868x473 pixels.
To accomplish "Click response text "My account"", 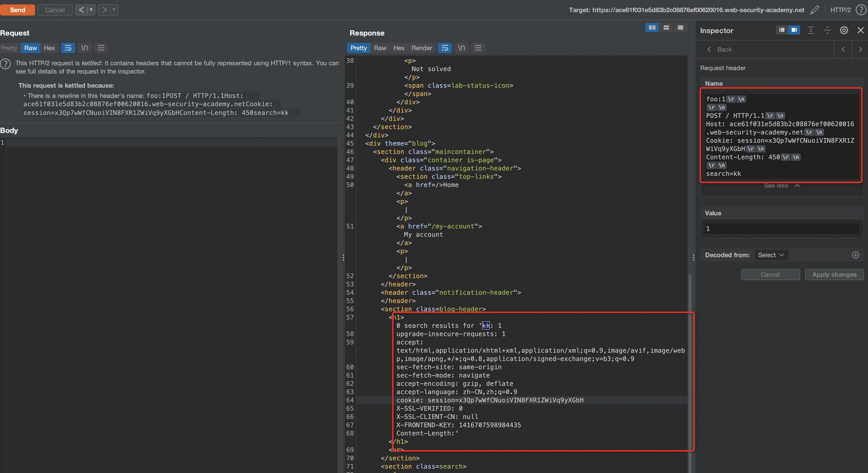I will point(423,235).
